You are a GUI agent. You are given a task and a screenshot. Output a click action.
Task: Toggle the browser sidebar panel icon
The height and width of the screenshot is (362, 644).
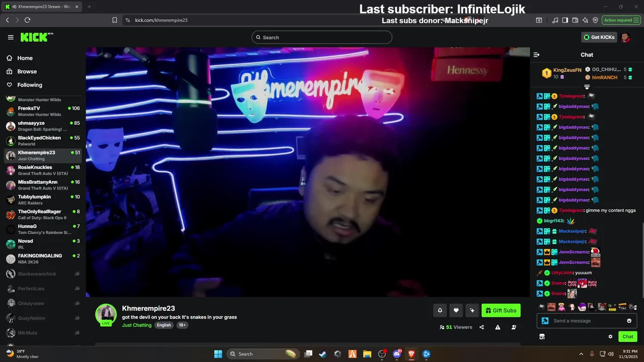(565, 20)
